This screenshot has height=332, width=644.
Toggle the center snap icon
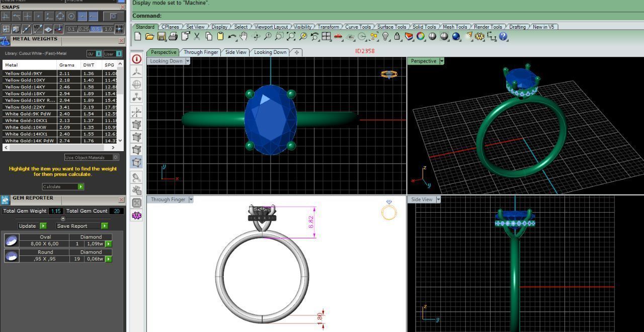click(71, 16)
